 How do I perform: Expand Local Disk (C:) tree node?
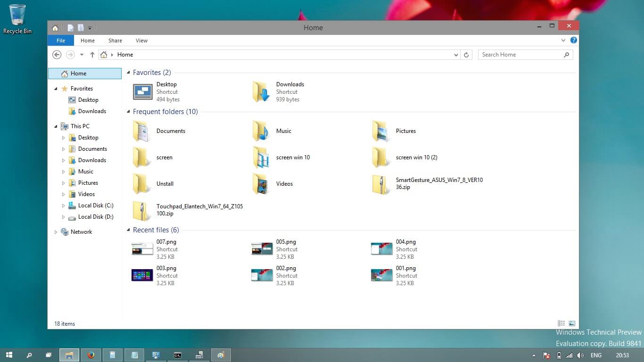64,206
